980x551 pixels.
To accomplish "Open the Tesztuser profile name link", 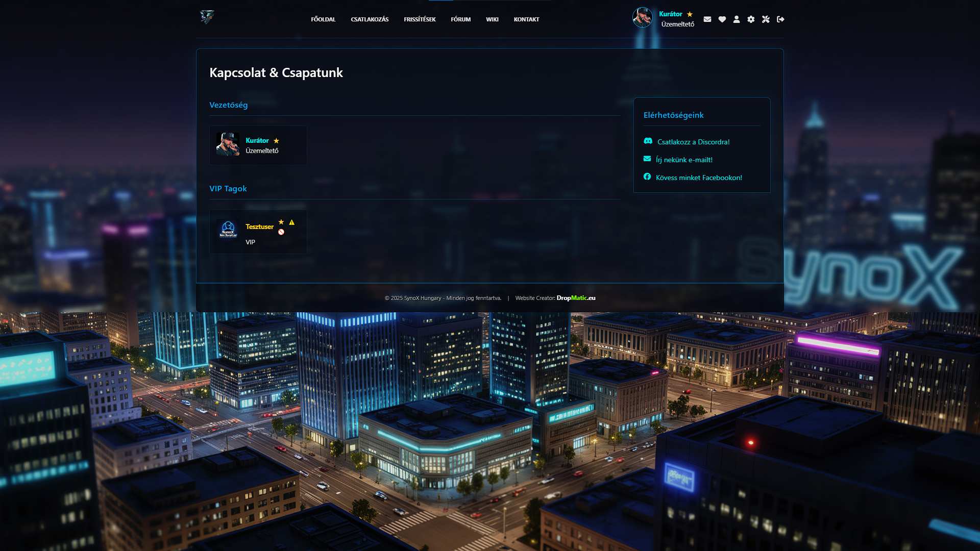I will pos(259,227).
